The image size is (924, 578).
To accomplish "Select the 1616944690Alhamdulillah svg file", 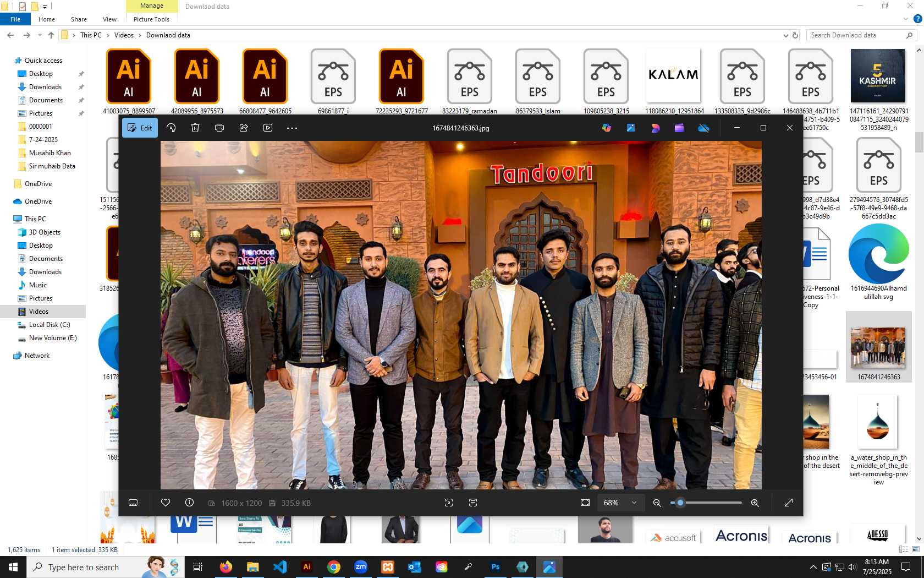I will pyautogui.click(x=878, y=262).
